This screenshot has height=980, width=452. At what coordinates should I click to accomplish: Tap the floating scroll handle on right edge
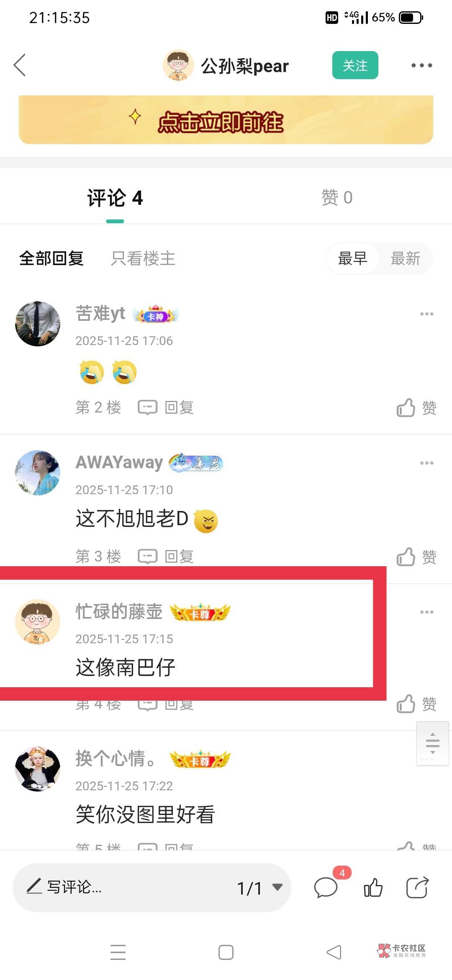click(x=433, y=743)
